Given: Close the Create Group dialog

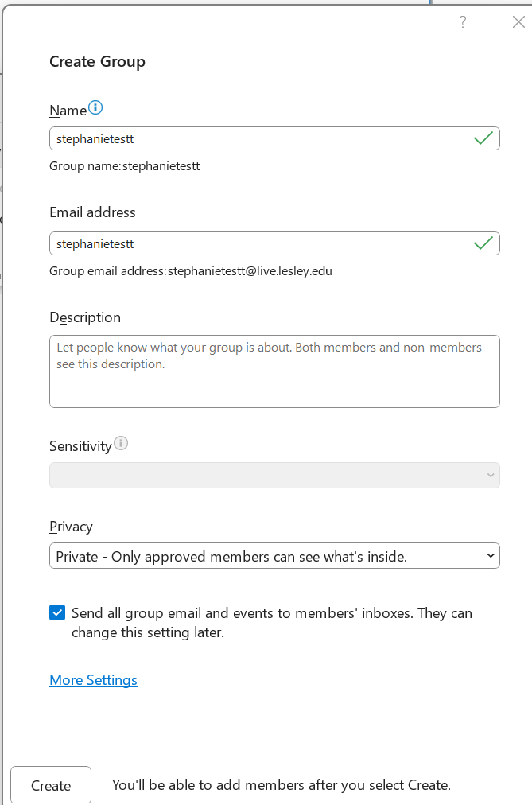Looking at the screenshot, I should click(518, 22).
